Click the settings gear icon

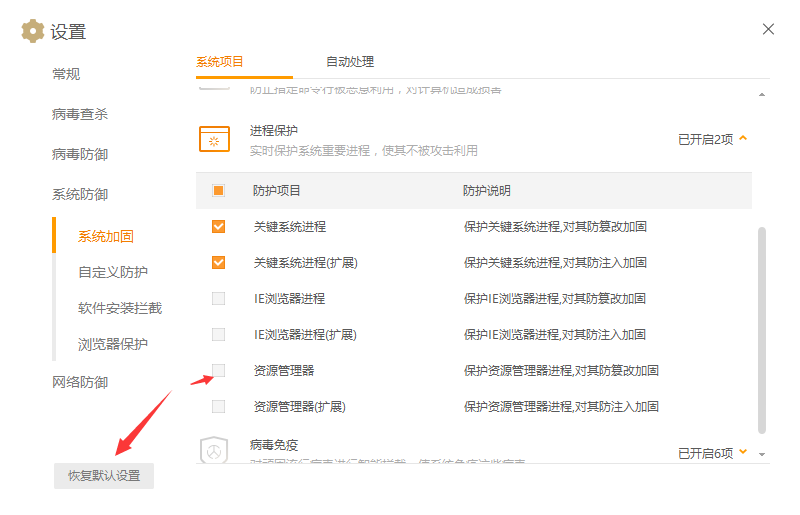(x=33, y=31)
